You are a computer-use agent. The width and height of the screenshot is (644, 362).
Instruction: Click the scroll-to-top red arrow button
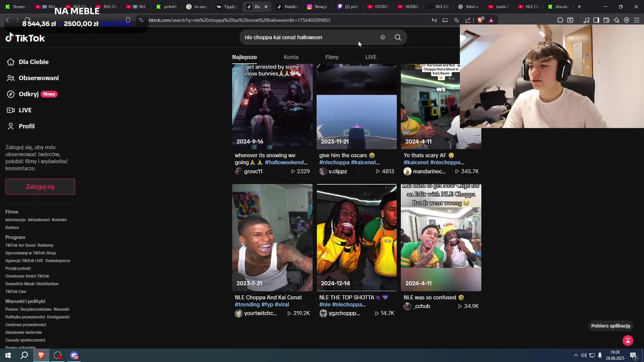pyautogui.click(x=628, y=341)
